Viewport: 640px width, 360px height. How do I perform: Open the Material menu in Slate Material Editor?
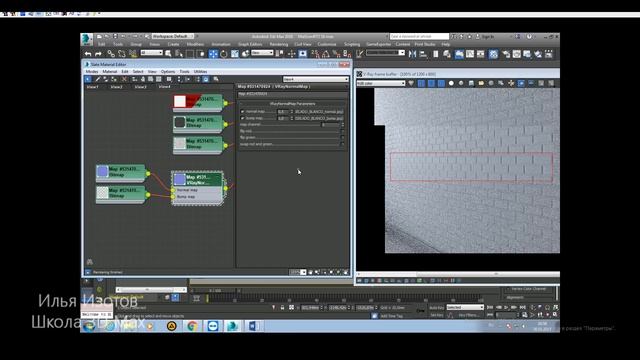[110, 71]
